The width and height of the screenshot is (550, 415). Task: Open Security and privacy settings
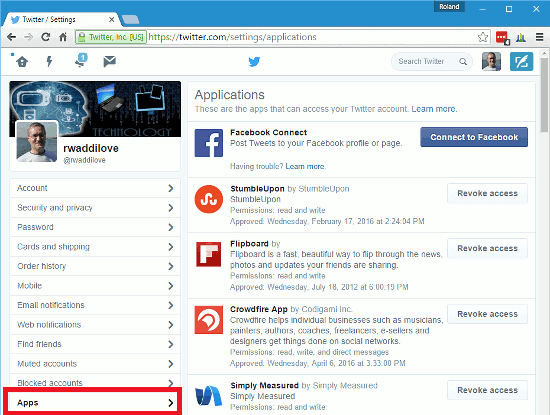pyautogui.click(x=95, y=208)
